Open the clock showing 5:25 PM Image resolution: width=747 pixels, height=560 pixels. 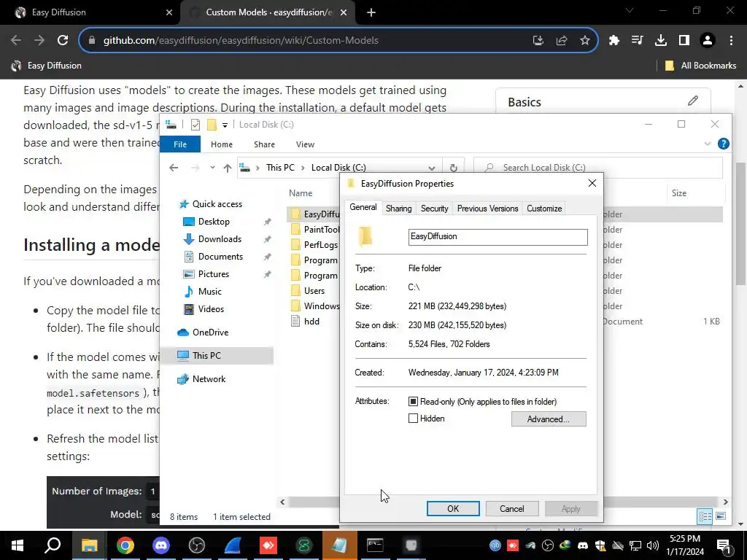684,545
